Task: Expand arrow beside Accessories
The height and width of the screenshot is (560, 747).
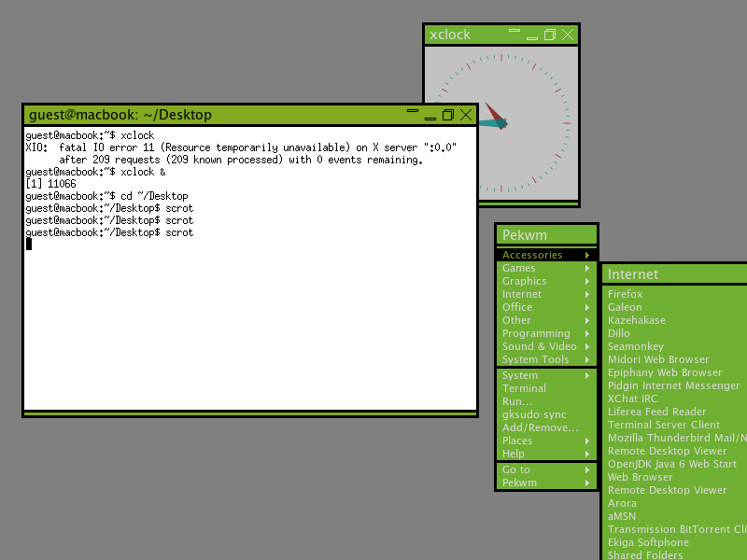Action: click(587, 255)
